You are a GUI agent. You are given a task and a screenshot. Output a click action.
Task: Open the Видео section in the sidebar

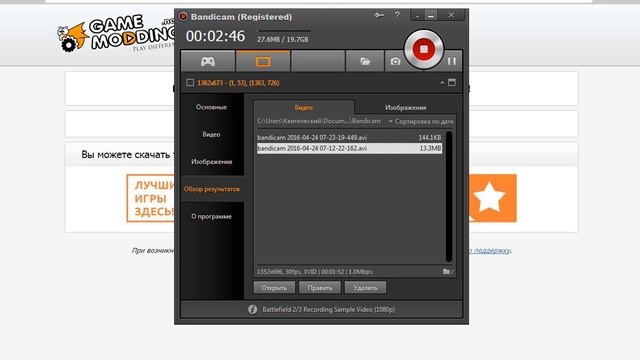[x=212, y=134]
